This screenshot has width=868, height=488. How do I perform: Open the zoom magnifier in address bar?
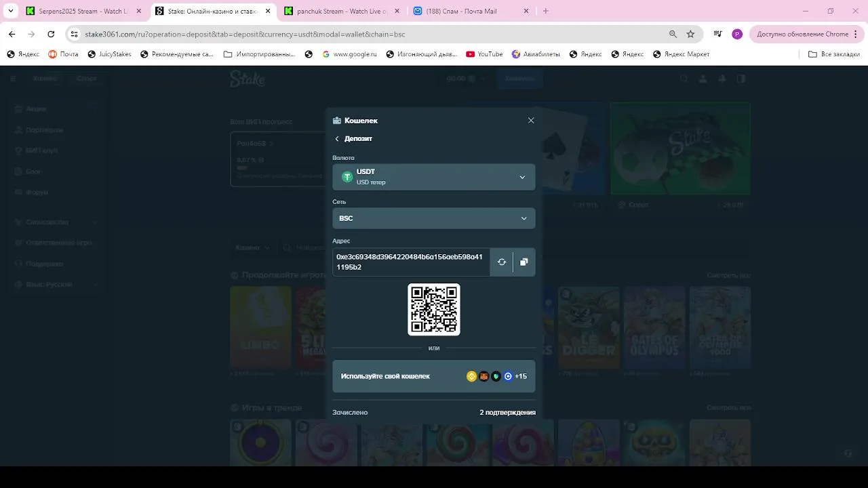pyautogui.click(x=673, y=34)
